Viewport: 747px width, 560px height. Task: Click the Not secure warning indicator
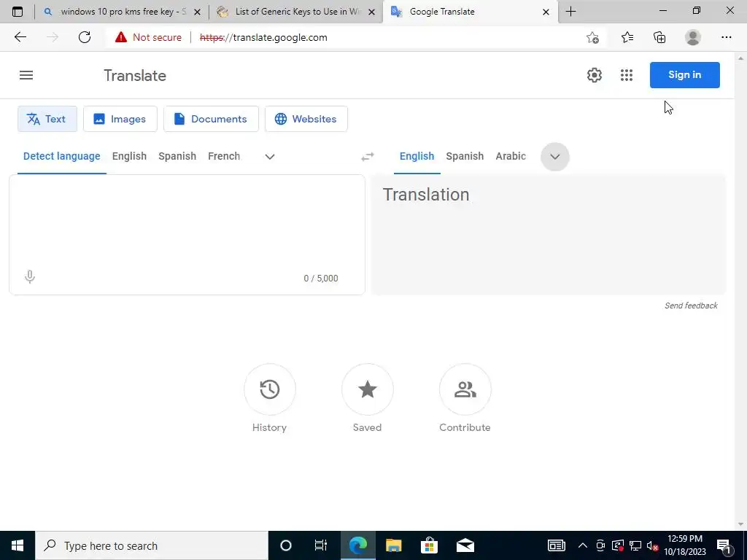[x=149, y=37]
